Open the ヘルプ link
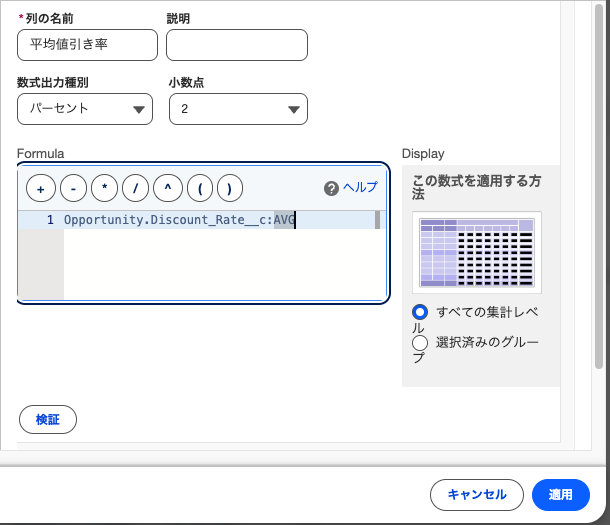This screenshot has height=525, width=610. coord(360,187)
